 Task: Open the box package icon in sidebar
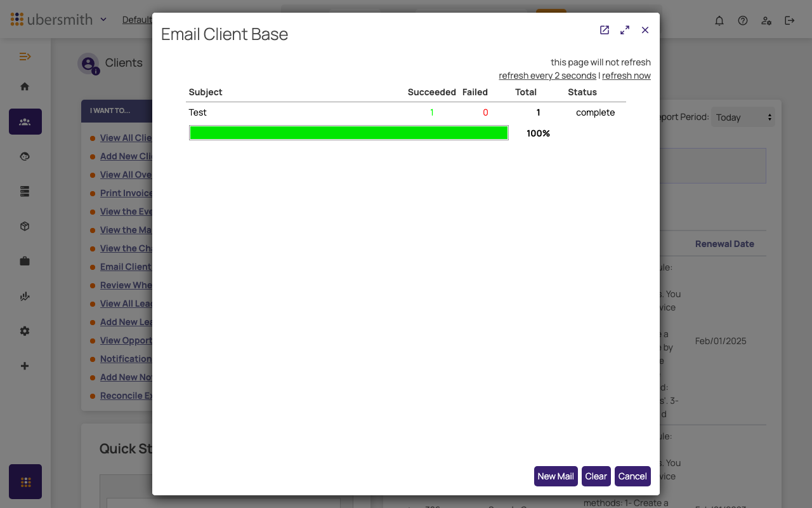click(x=25, y=226)
